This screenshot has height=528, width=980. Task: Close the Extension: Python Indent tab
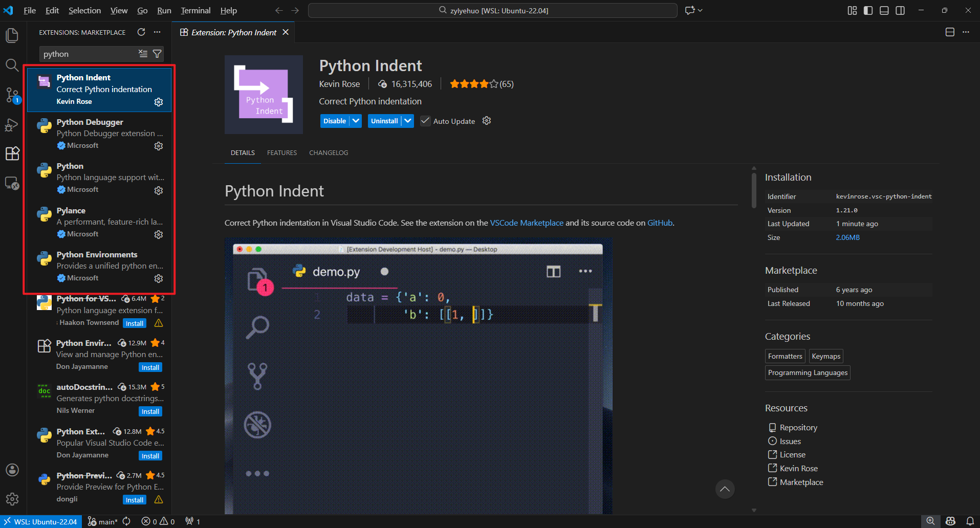pos(286,32)
